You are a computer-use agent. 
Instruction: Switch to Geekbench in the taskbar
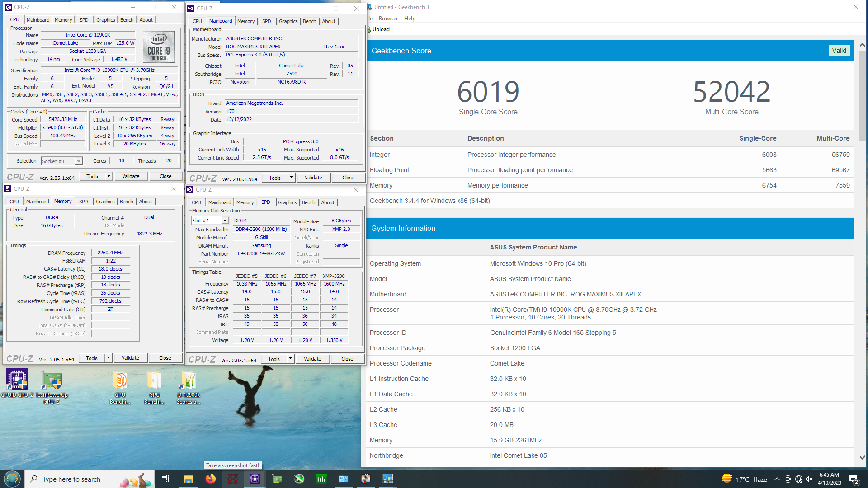coord(387,479)
